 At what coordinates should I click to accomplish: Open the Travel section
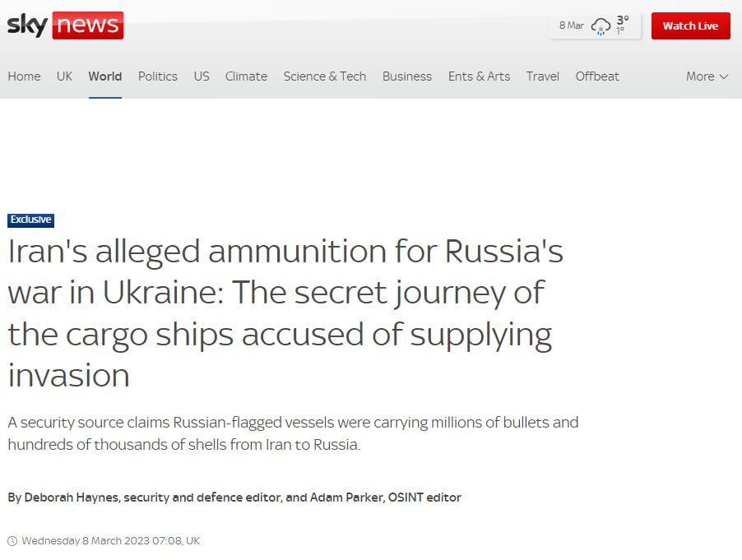point(543,76)
